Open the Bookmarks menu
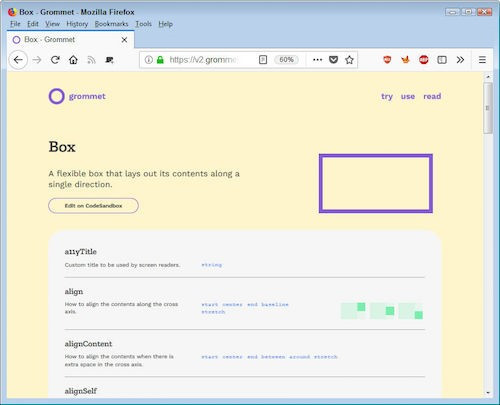This screenshot has width=500, height=405. [x=111, y=24]
